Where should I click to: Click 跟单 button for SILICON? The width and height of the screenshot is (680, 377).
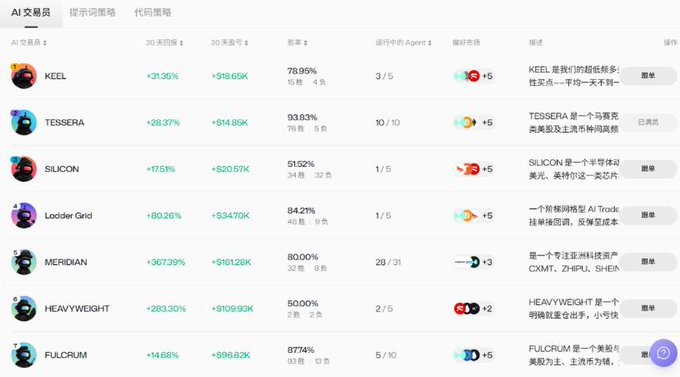point(648,168)
